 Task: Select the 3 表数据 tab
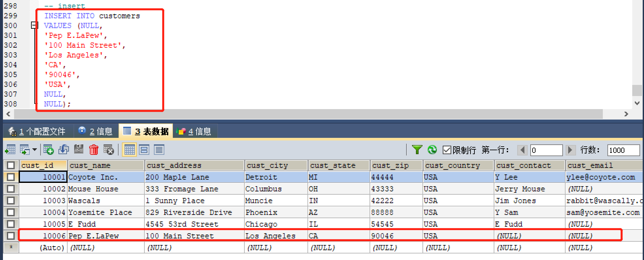(146, 131)
